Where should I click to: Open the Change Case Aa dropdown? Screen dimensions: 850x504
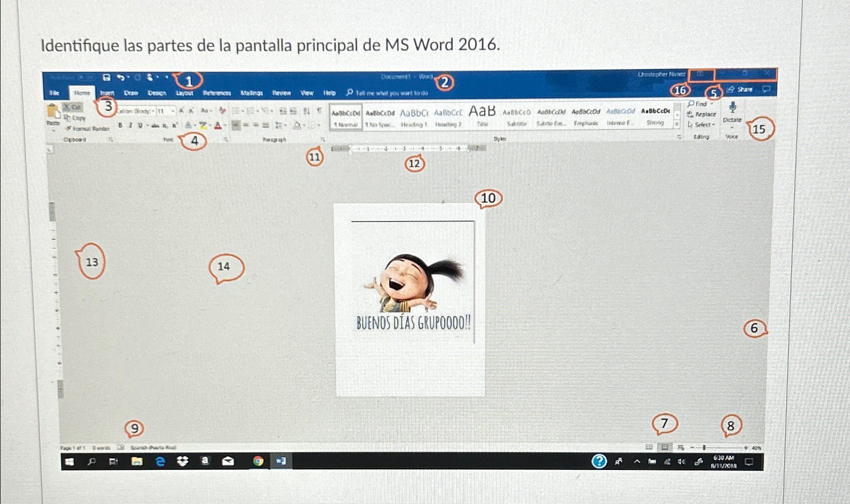(206, 110)
